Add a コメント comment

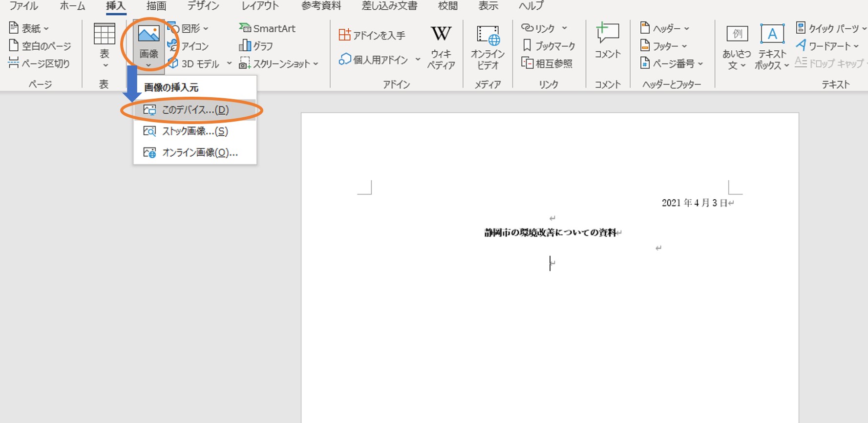(x=608, y=41)
